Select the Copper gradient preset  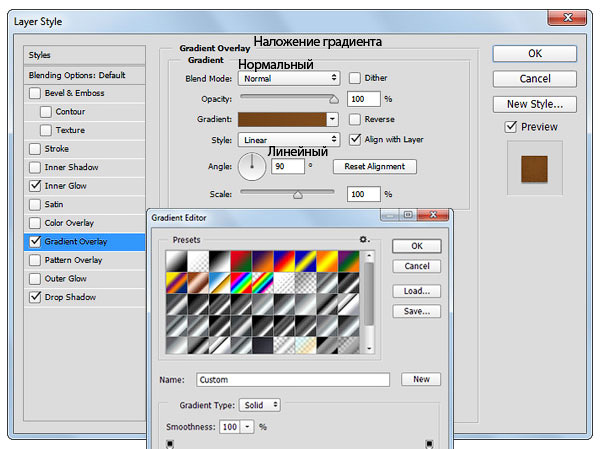click(x=198, y=282)
